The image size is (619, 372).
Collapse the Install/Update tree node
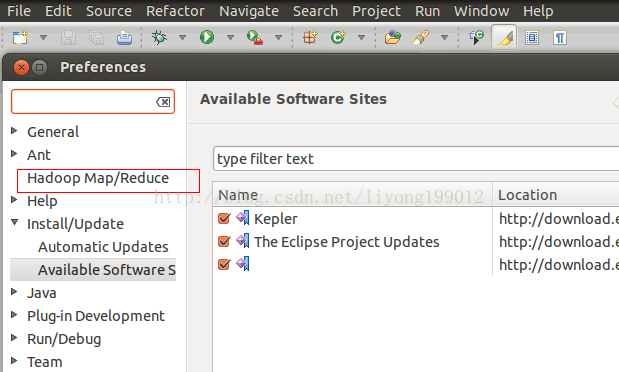click(15, 223)
